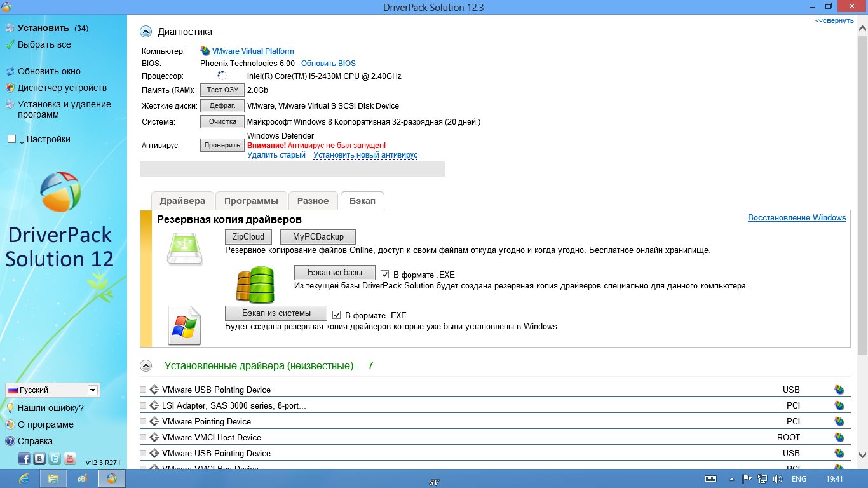Image resolution: width=868 pixels, height=488 pixels.
Task: Open the YouTube channel icon
Action: 70,458
